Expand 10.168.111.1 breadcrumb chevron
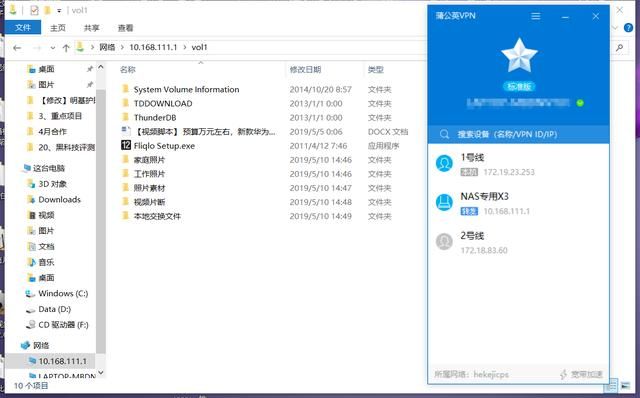This screenshot has height=398, width=640. [184, 47]
